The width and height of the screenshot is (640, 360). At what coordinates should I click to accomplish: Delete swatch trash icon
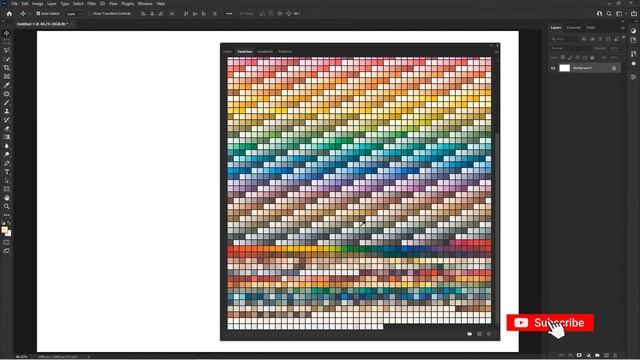489,334
